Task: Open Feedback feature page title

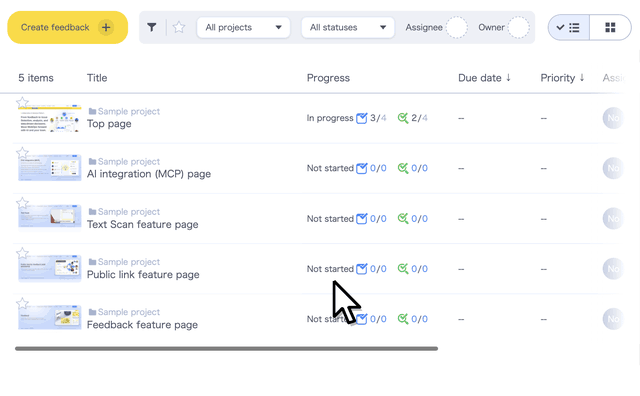Action: click(142, 325)
